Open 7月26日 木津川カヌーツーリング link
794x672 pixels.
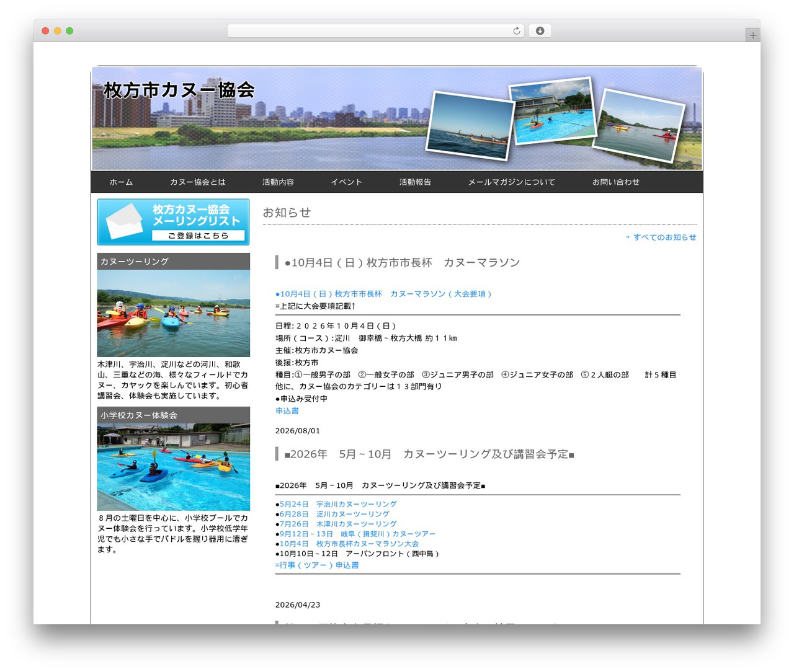(x=338, y=524)
